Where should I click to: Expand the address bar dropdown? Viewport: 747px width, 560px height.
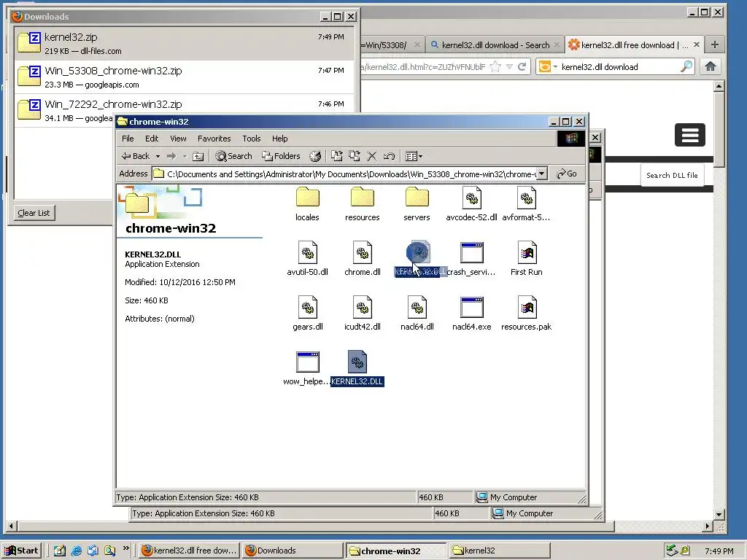pos(542,174)
